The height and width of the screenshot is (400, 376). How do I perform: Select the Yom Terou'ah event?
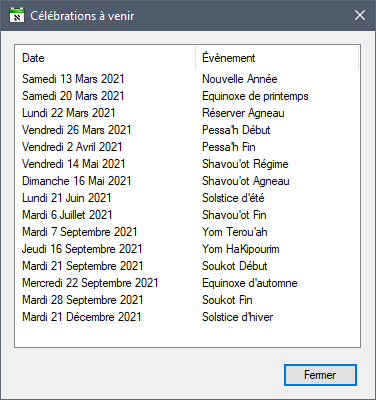pyautogui.click(x=235, y=232)
